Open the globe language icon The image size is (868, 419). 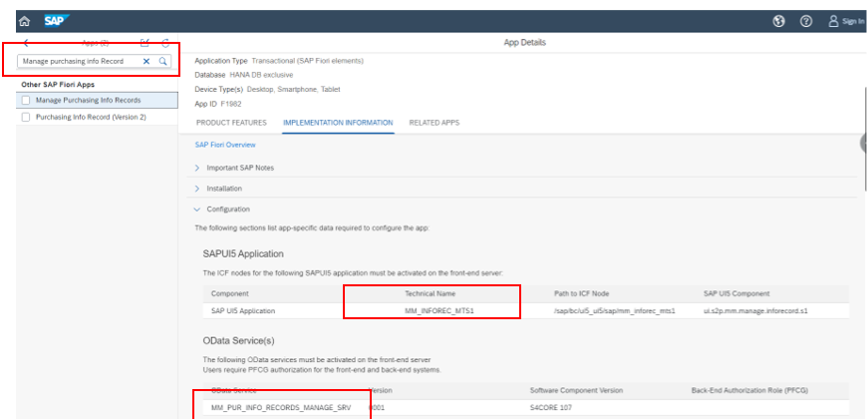[779, 21]
